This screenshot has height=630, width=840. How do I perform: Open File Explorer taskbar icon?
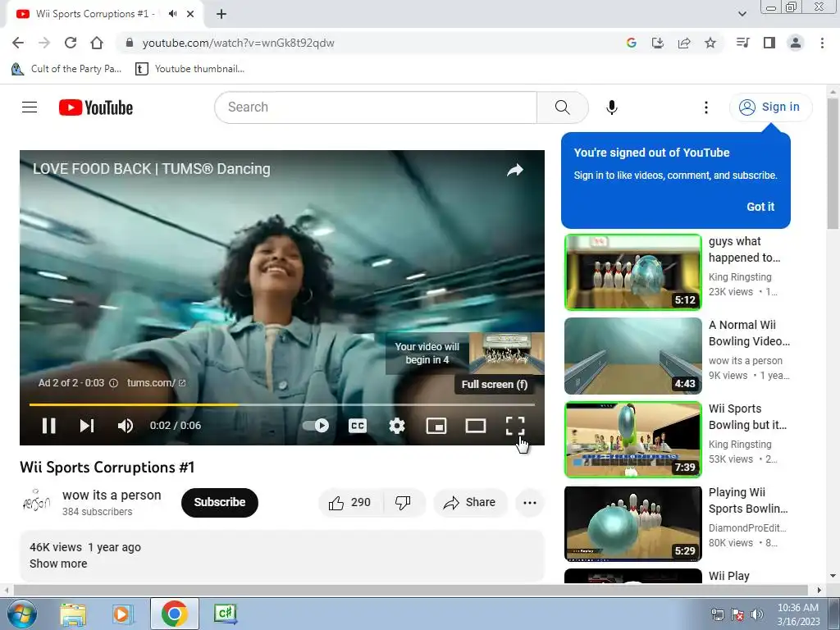pyautogui.click(x=72, y=614)
